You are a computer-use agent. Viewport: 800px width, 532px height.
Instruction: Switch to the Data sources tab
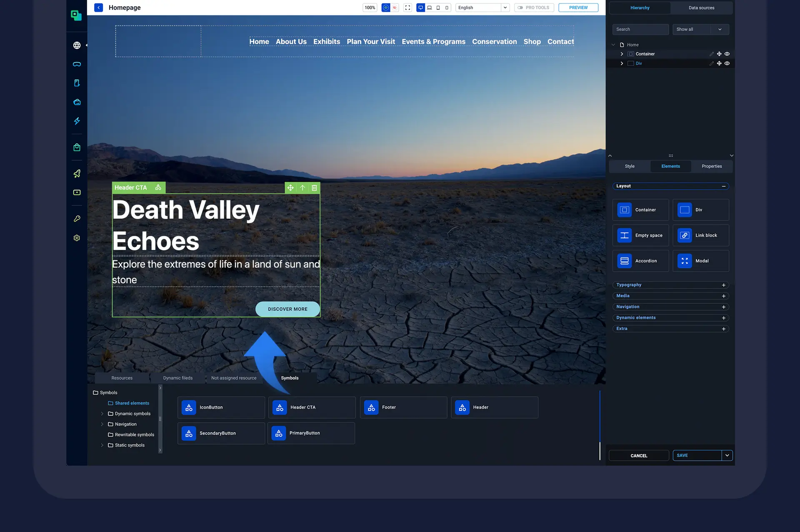point(701,7)
